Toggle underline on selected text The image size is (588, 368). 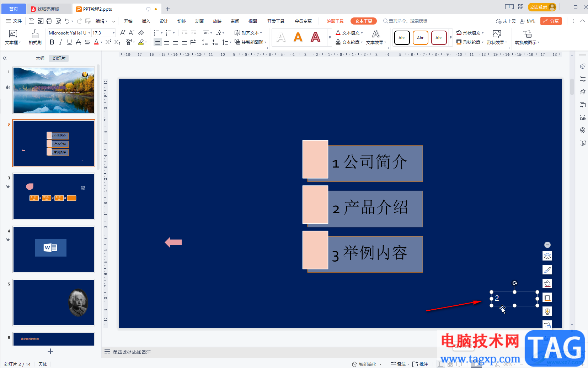pyautogui.click(x=69, y=42)
